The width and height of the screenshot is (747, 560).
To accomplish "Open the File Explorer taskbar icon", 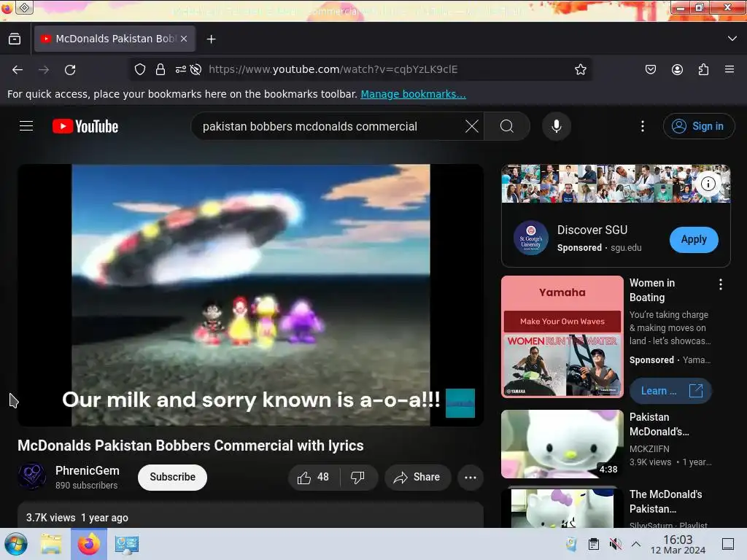I will [51, 544].
